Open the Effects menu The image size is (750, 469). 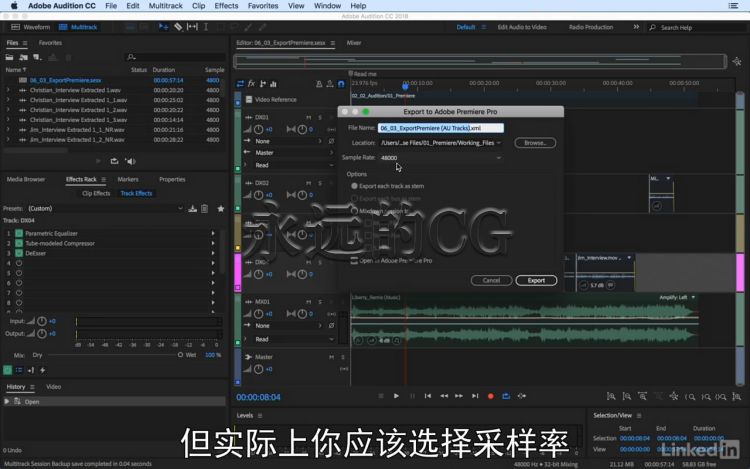(226, 6)
